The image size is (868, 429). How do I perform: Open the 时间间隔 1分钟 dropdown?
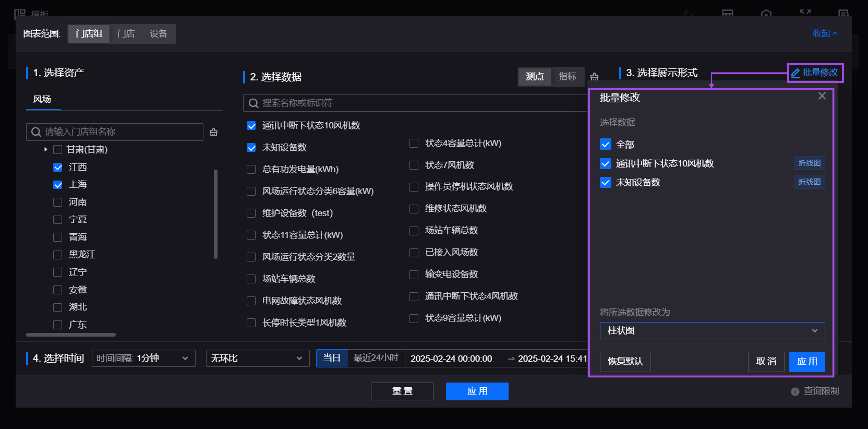tap(144, 358)
